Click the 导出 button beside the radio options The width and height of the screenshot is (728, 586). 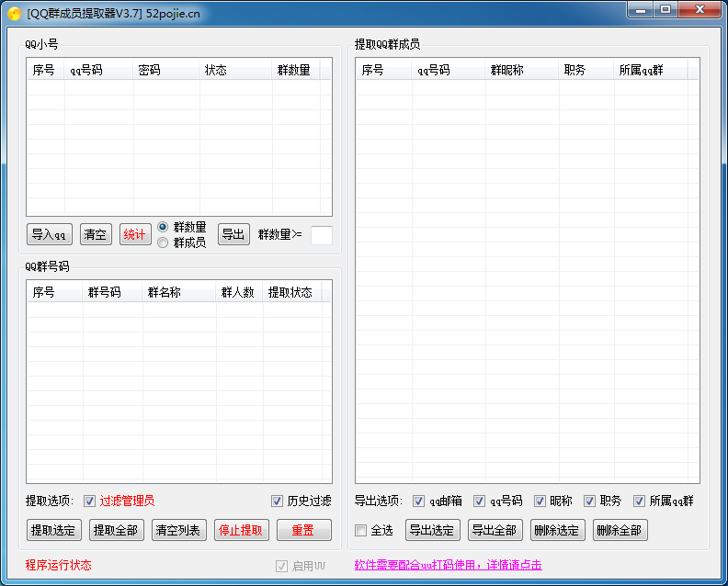(233, 234)
